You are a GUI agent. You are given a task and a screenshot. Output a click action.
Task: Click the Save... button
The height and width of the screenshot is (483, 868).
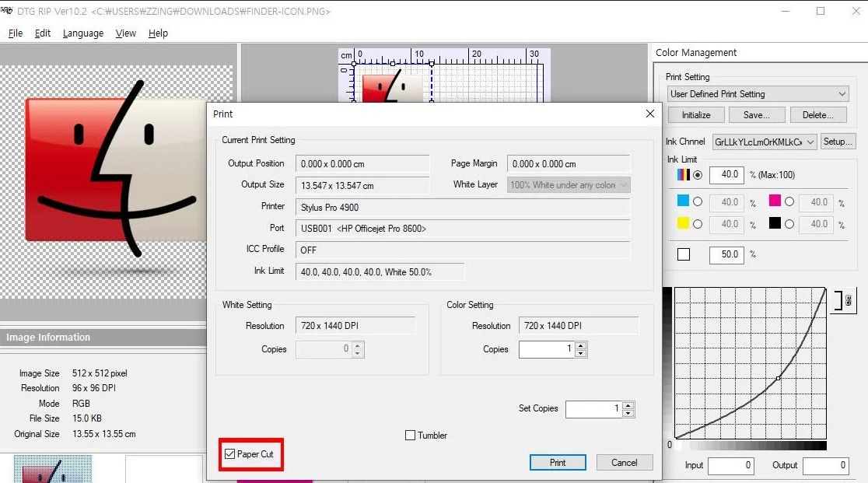coord(756,115)
